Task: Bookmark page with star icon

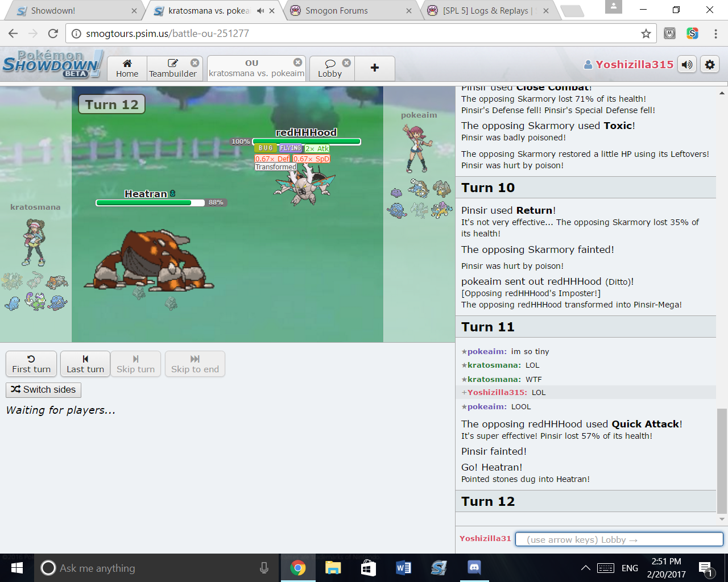Action: click(646, 34)
